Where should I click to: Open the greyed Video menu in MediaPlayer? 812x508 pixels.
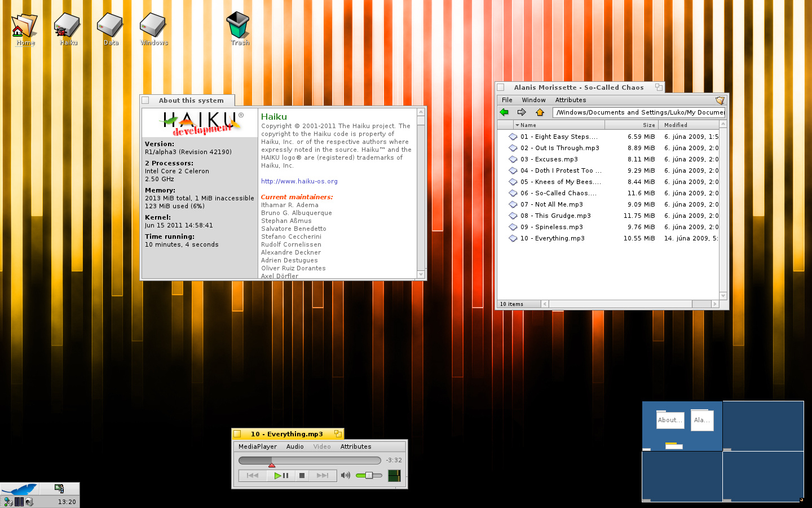[x=322, y=446]
